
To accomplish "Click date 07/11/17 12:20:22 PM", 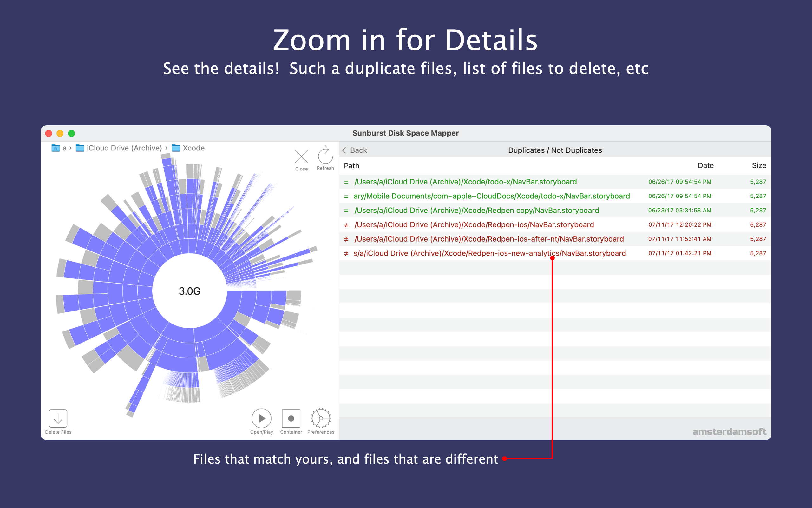I will coord(679,225).
